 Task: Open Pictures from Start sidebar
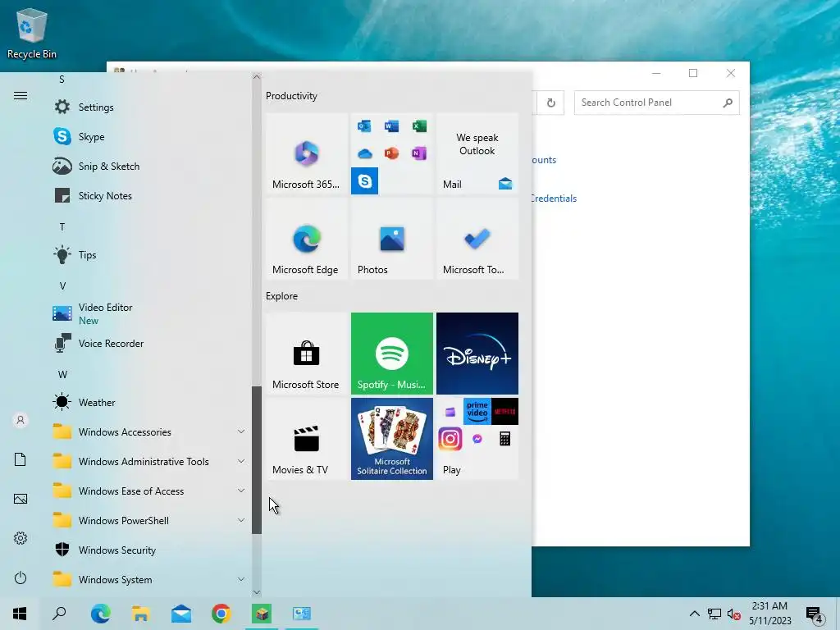tap(21, 499)
